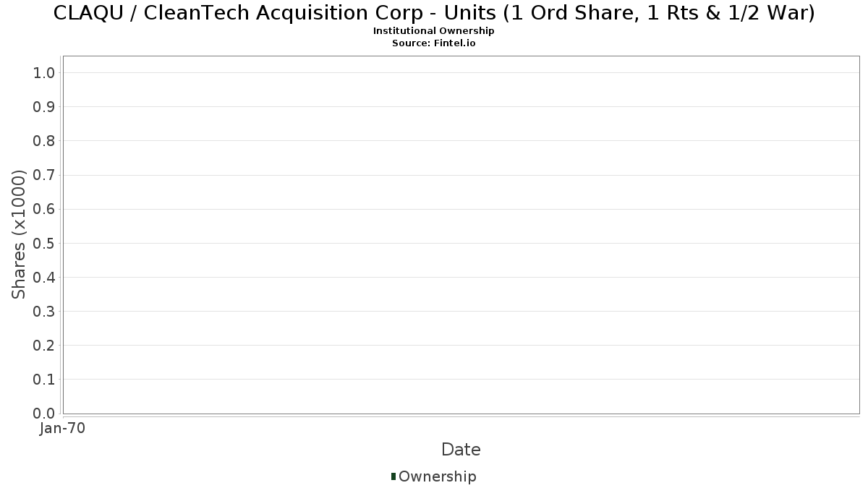
Task: Click the Jan-70 x-axis tick label
Action: tap(63, 428)
